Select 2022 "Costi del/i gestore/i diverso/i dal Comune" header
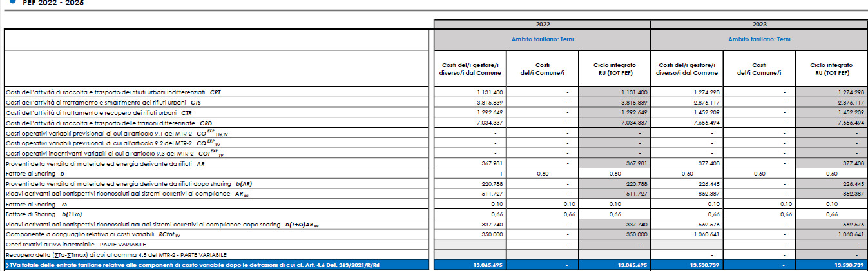Image resolution: width=868 pixels, height=271 pixels. (x=470, y=68)
